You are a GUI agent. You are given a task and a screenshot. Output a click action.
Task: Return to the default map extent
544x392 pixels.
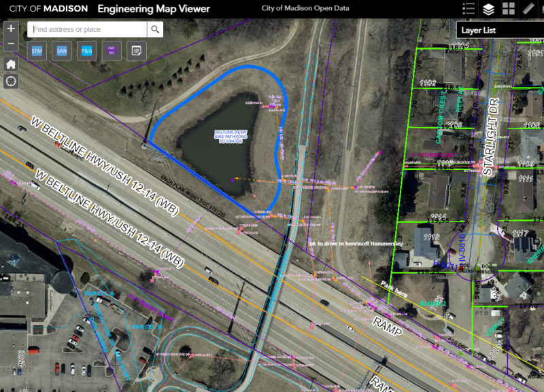[11, 64]
